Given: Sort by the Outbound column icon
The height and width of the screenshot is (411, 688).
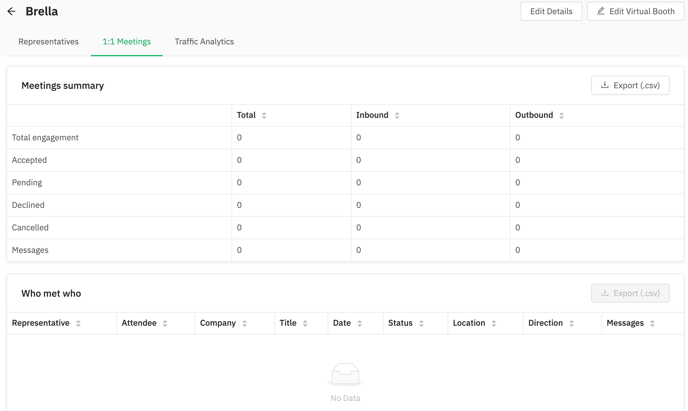Looking at the screenshot, I should coord(561,115).
